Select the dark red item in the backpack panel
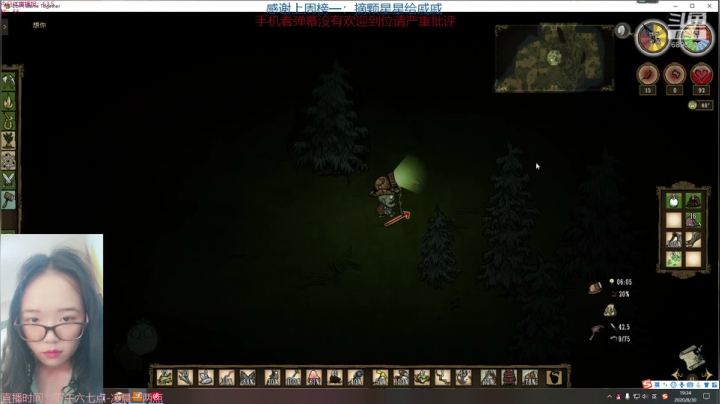Screen dimensions: 720x404 coord(693,201)
